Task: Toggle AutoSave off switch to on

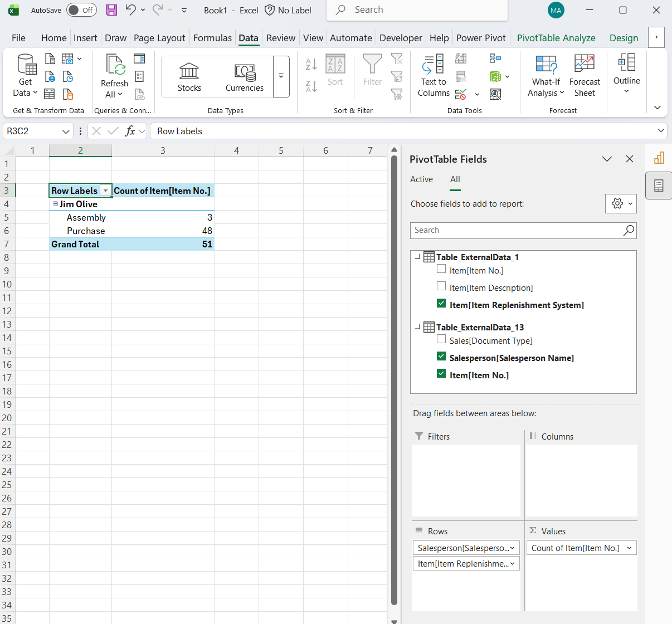Action: coord(81,10)
